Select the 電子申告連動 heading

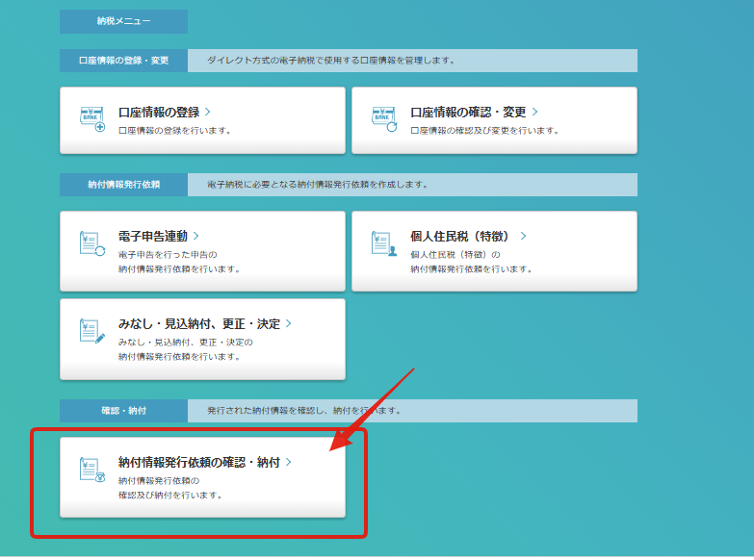pyautogui.click(x=153, y=236)
